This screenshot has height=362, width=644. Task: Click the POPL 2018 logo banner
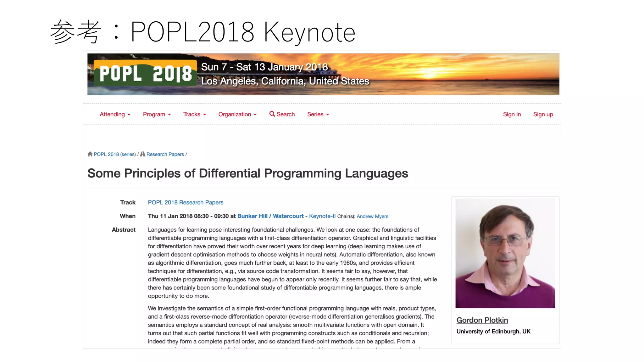point(145,74)
